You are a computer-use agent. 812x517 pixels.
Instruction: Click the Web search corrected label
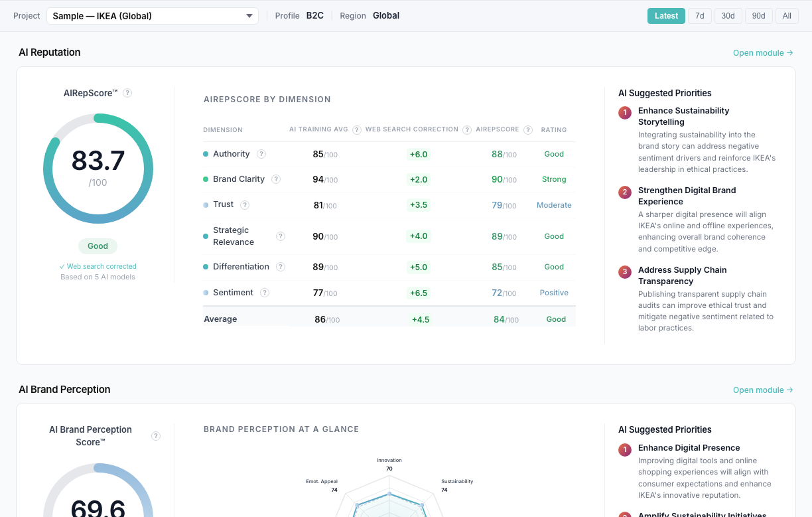coord(98,266)
